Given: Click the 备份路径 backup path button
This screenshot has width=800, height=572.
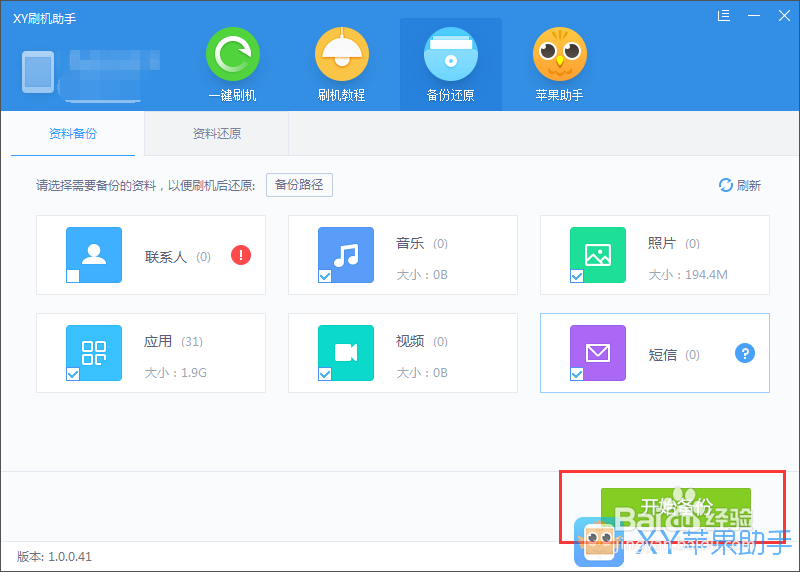Looking at the screenshot, I should tap(299, 185).
